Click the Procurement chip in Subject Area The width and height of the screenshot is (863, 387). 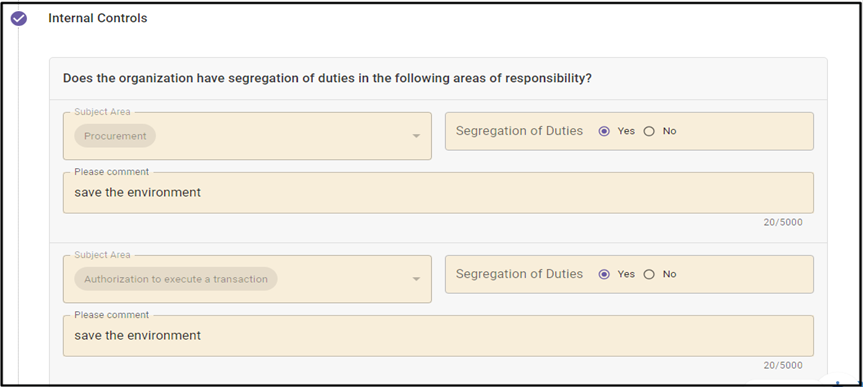coord(115,136)
